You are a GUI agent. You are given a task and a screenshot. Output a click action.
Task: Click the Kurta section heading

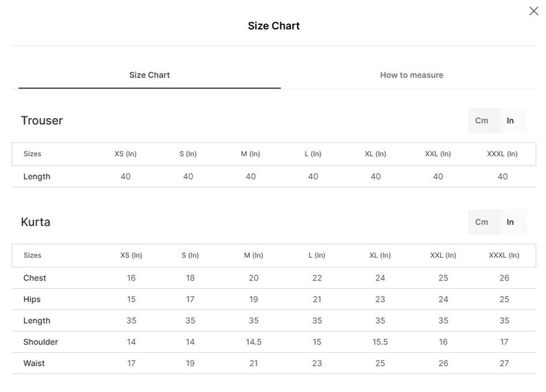[x=36, y=222]
